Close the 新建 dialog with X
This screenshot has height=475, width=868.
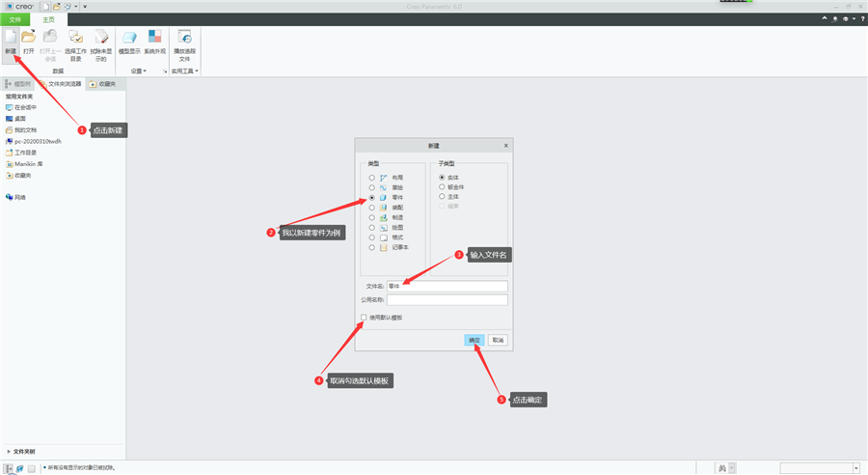[506, 145]
